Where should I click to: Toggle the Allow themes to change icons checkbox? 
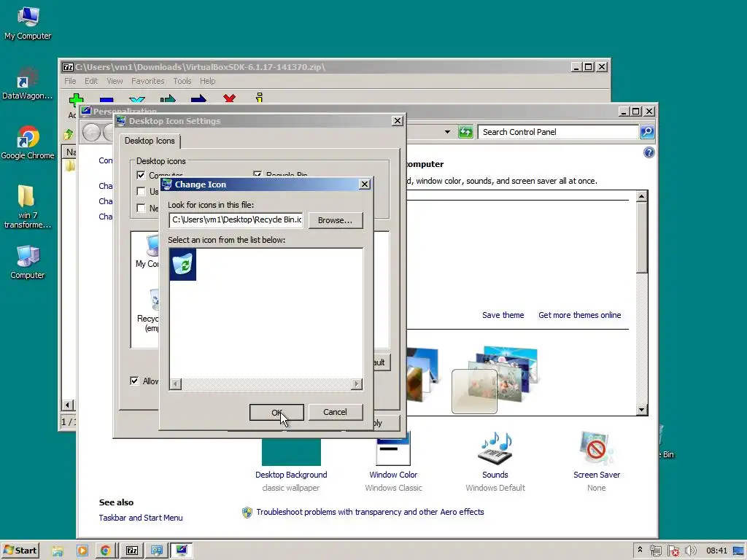(x=134, y=381)
